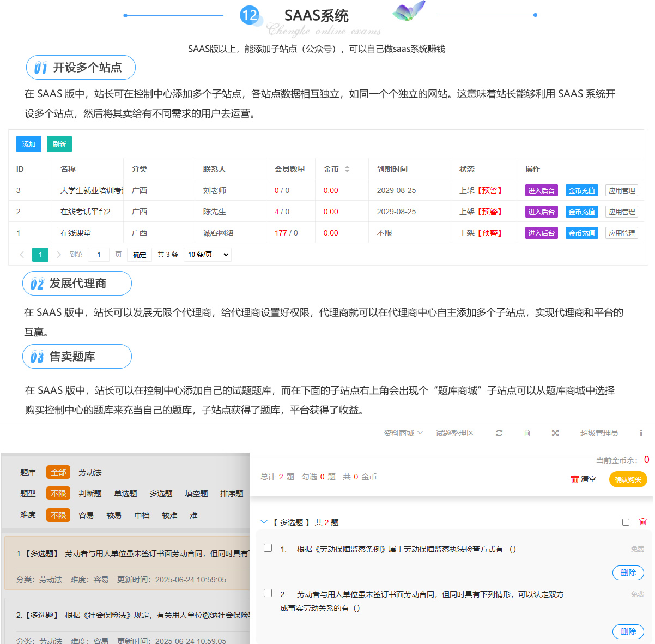Click the page number input field

coord(99,255)
